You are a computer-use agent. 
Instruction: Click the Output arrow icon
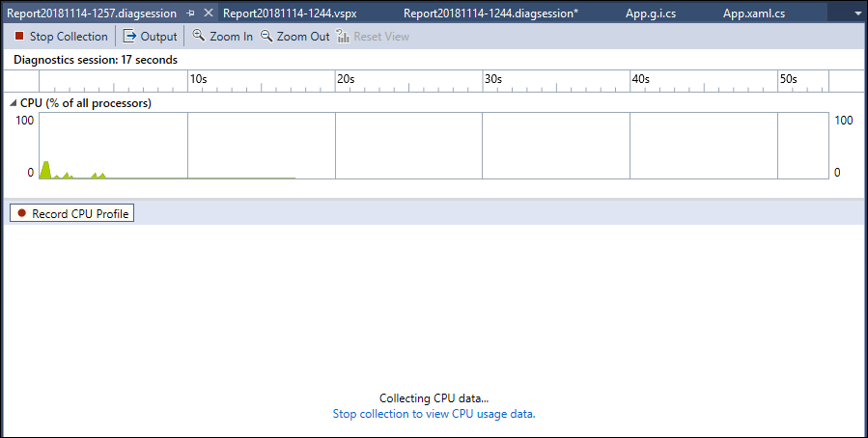coord(129,36)
